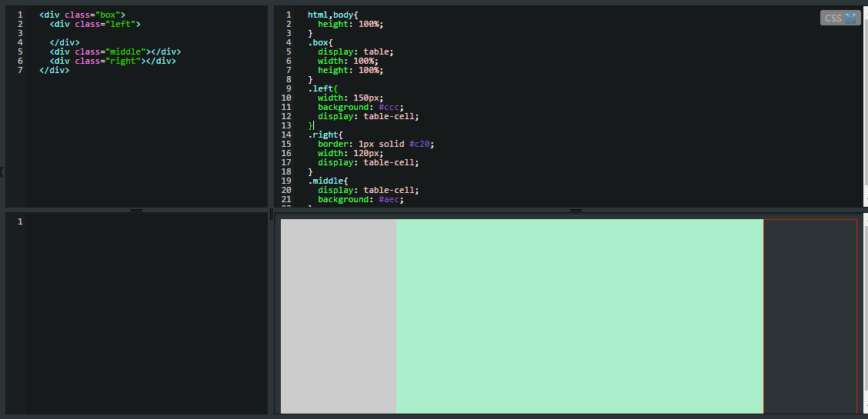Click the ".right{" selector line
This screenshot has width=868, height=419.
[325, 135]
